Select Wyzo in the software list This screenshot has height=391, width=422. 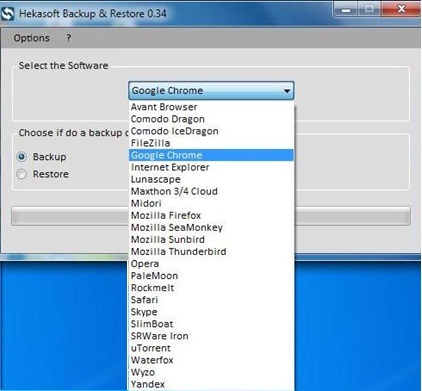click(211, 372)
